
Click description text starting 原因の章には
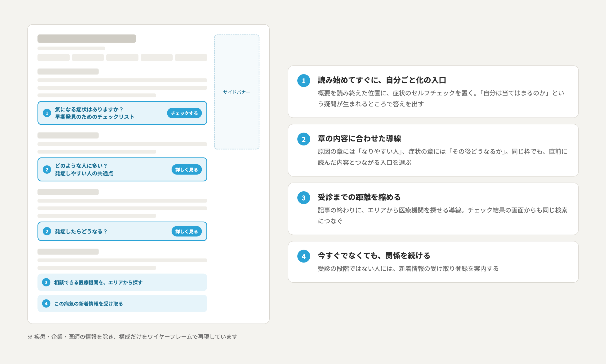pos(442,157)
